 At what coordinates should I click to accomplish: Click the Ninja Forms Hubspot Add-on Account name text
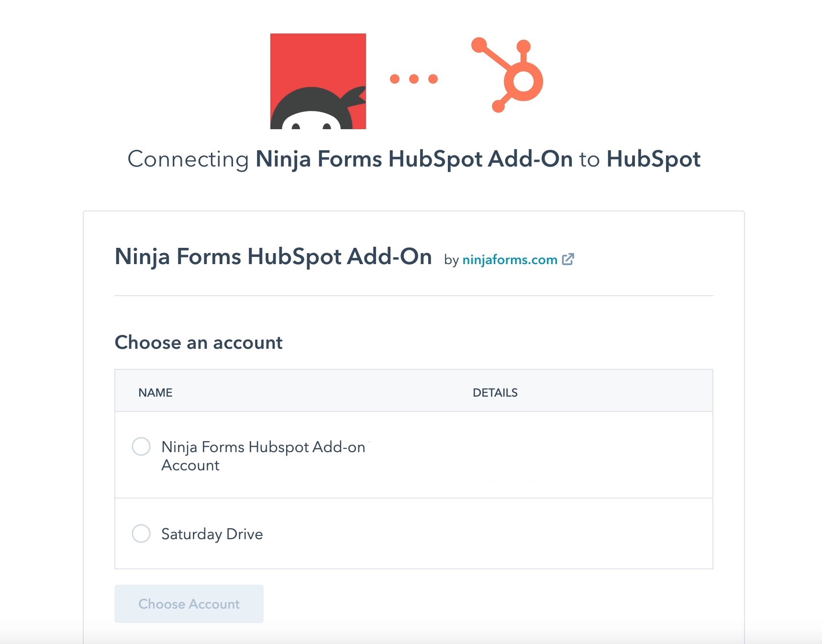coord(263,455)
